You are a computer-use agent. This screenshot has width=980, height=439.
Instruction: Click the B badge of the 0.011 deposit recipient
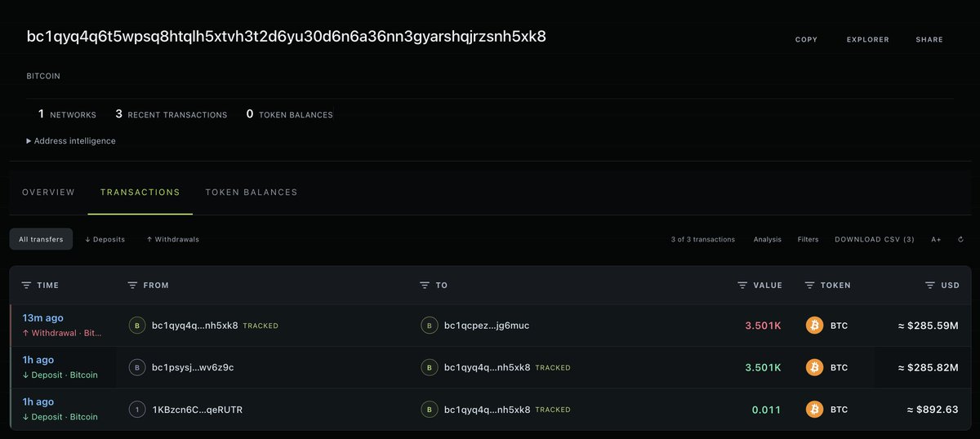[x=429, y=410]
